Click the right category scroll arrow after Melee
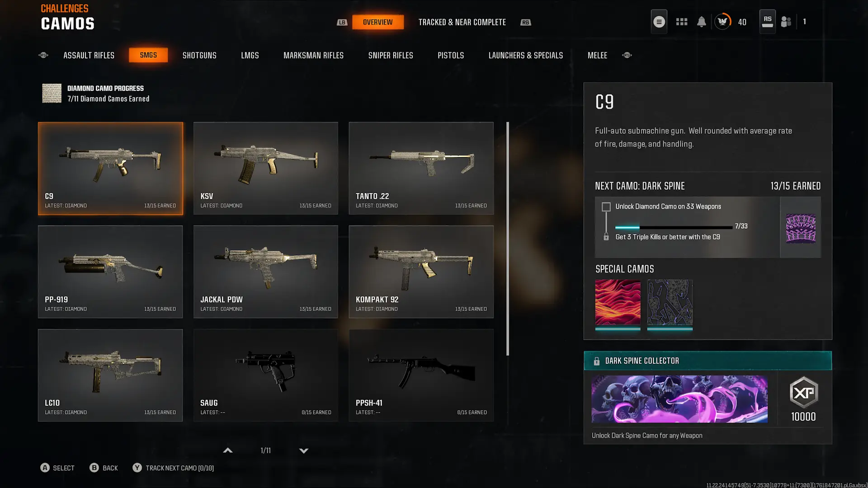The image size is (868, 488). (x=627, y=55)
